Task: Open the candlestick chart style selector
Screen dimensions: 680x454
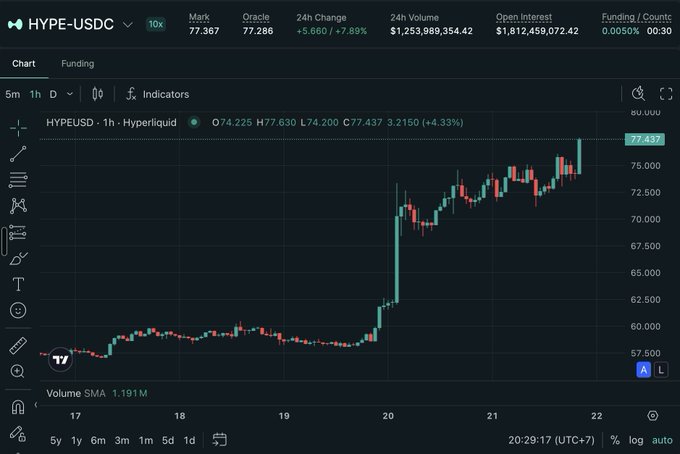Action: tap(98, 94)
